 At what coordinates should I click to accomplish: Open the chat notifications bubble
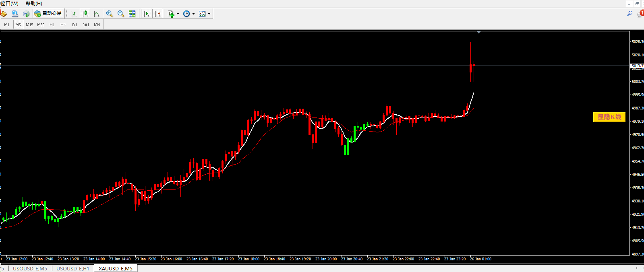pos(640,14)
